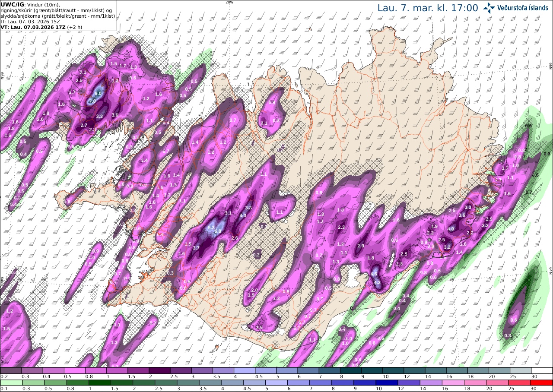This screenshot has width=553, height=392.
Task: Click bright pink top-scale swatch starting at 0.5
Action: pos(75,370)
